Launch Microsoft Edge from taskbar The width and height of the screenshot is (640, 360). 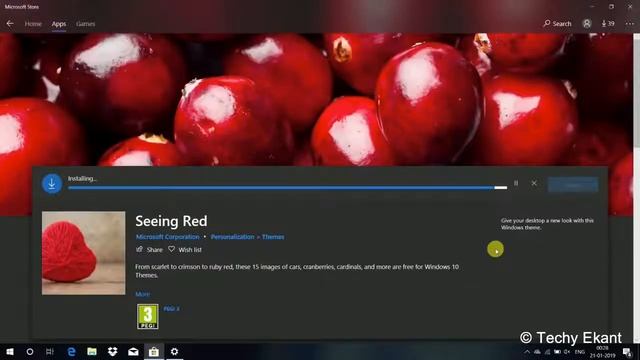[x=71, y=351]
